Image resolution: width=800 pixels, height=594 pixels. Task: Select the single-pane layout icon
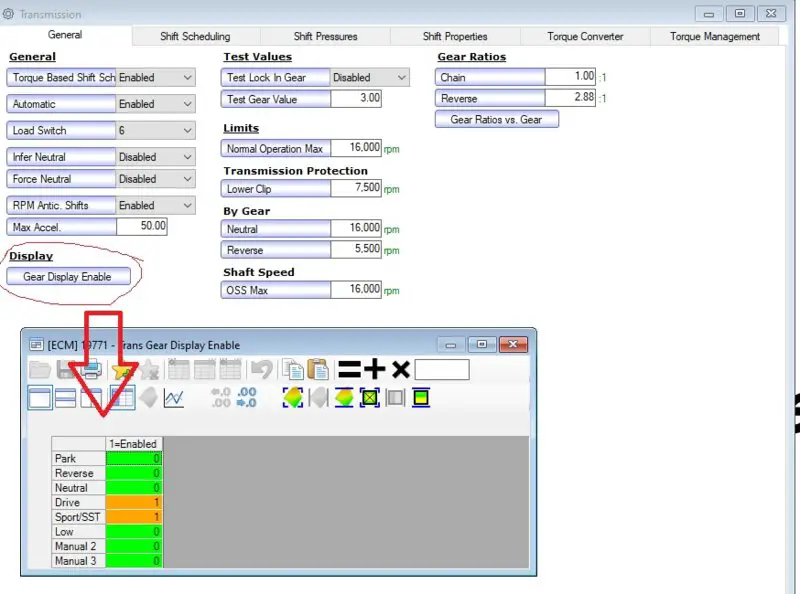click(x=40, y=398)
